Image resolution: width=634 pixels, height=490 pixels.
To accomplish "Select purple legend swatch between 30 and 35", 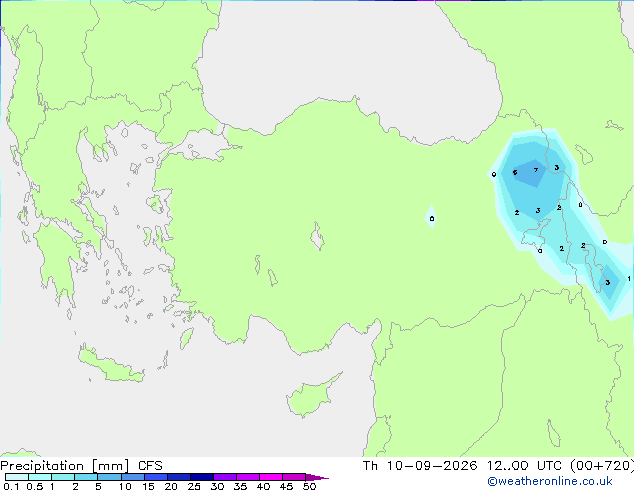I will [224, 477].
